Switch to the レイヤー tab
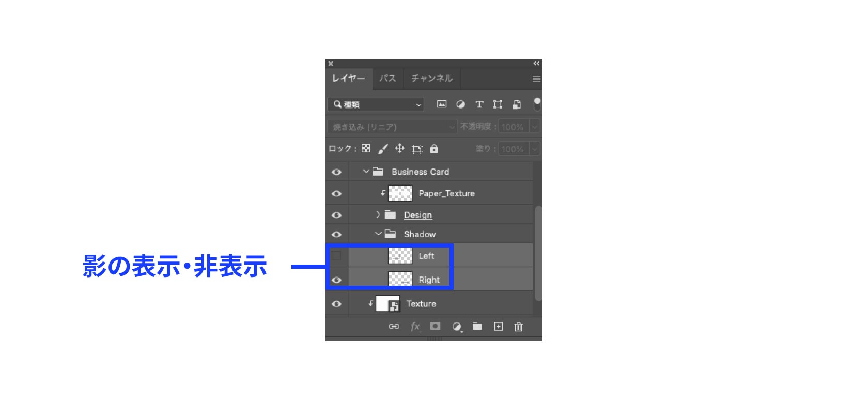This screenshot has width=868, height=400. (x=349, y=79)
